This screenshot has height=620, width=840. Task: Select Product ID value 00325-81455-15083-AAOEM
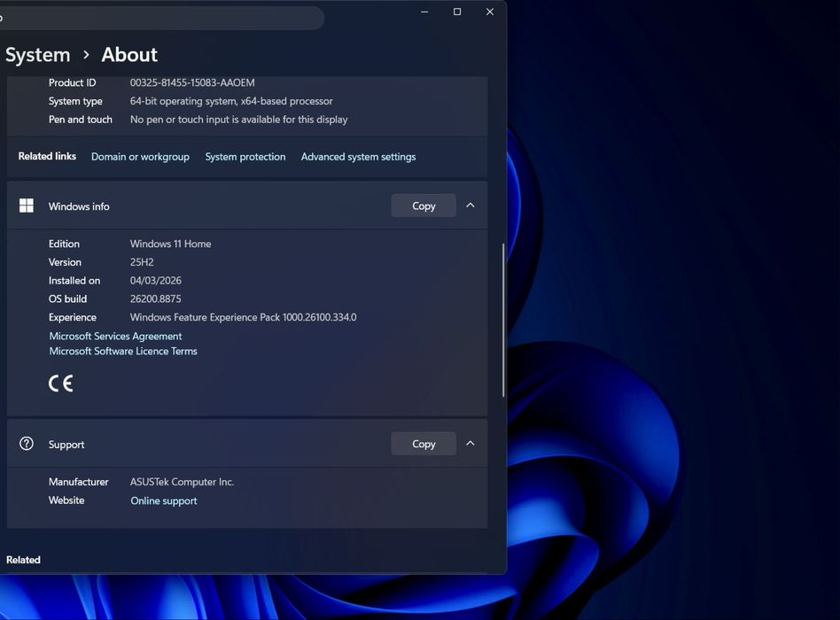coord(192,83)
